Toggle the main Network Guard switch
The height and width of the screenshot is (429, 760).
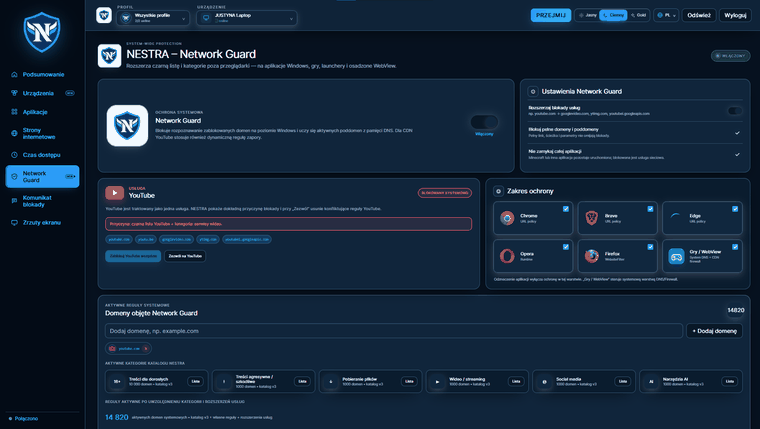484,122
